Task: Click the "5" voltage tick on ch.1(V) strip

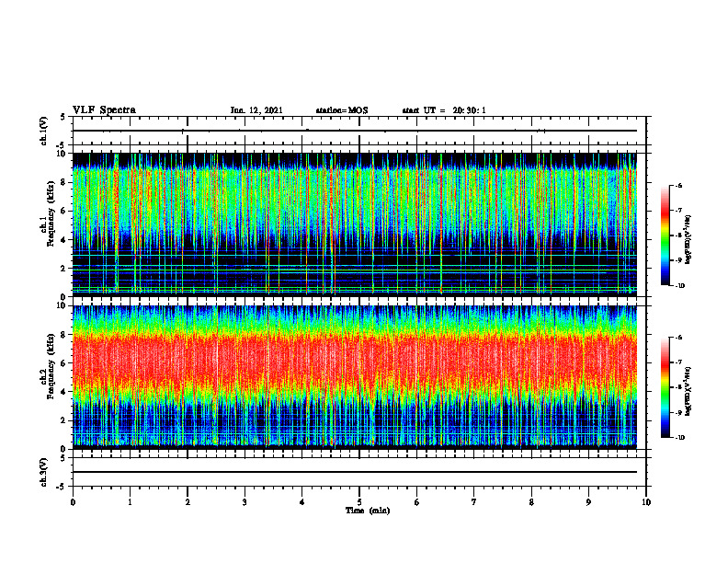Action: tap(63, 117)
